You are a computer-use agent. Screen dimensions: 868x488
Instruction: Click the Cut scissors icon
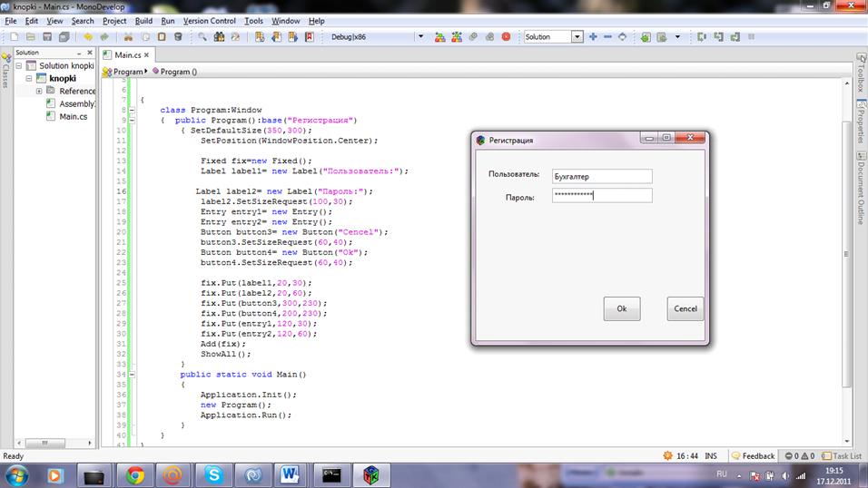(129, 37)
